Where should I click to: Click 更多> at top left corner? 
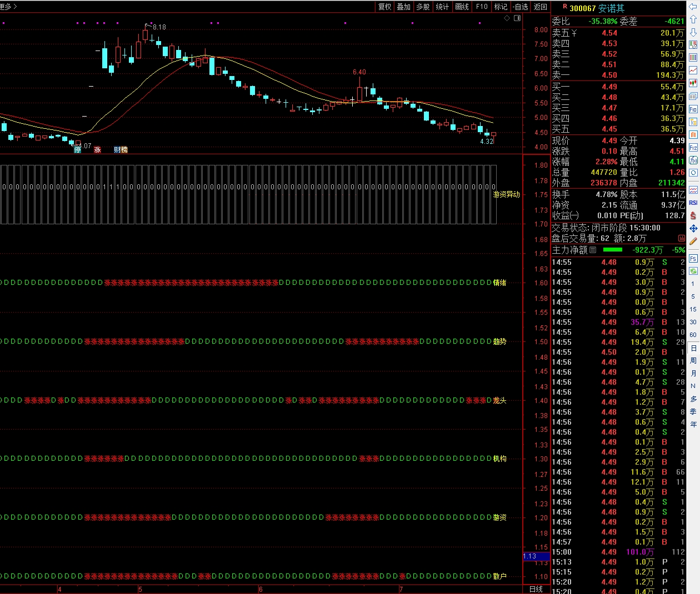tap(9, 7)
